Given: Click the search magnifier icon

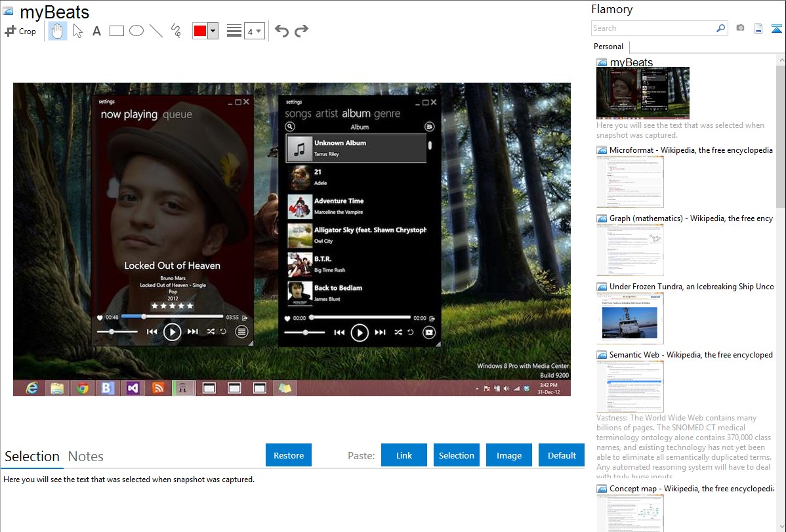Looking at the screenshot, I should (x=721, y=28).
